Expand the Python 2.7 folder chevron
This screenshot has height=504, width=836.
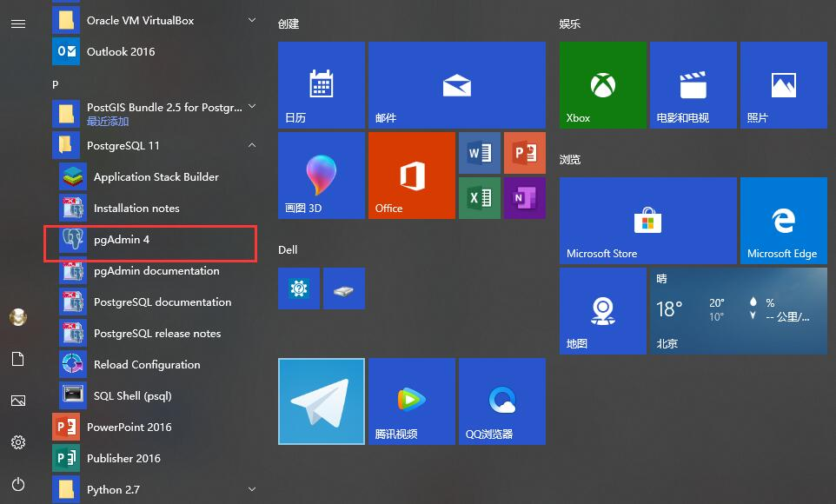tap(252, 489)
